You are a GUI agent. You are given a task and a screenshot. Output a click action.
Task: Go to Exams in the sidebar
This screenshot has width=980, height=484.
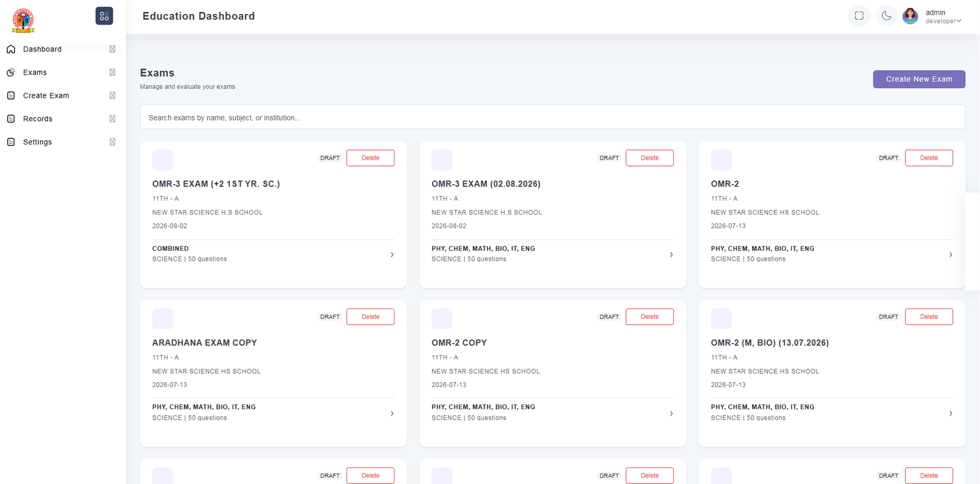(35, 72)
